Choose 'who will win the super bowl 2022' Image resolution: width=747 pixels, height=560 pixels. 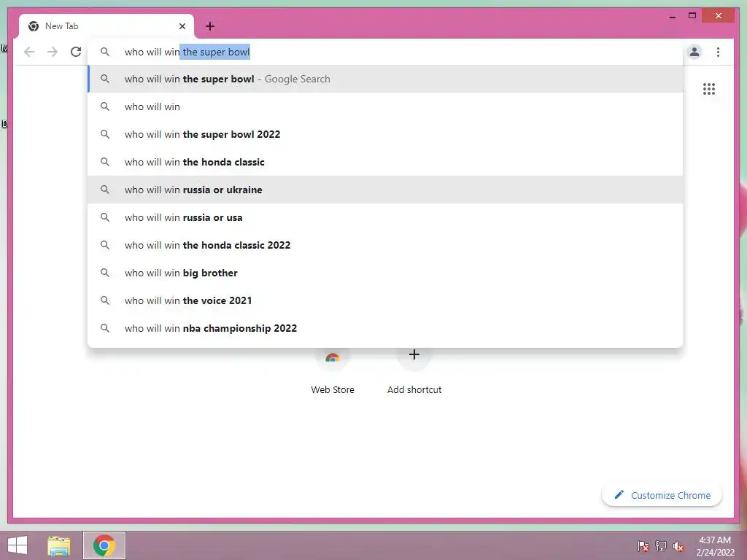[x=385, y=134]
